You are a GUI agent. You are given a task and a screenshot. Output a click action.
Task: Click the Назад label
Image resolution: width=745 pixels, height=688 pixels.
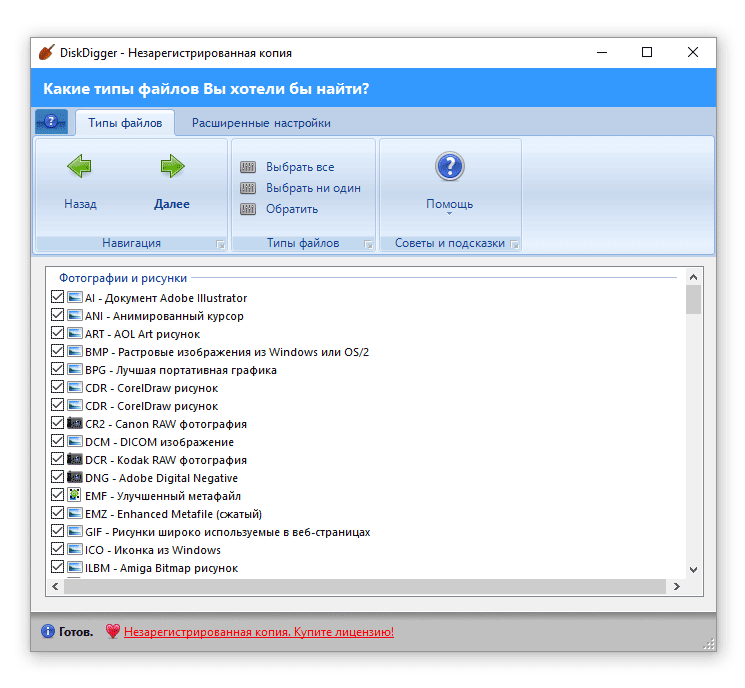(x=80, y=204)
